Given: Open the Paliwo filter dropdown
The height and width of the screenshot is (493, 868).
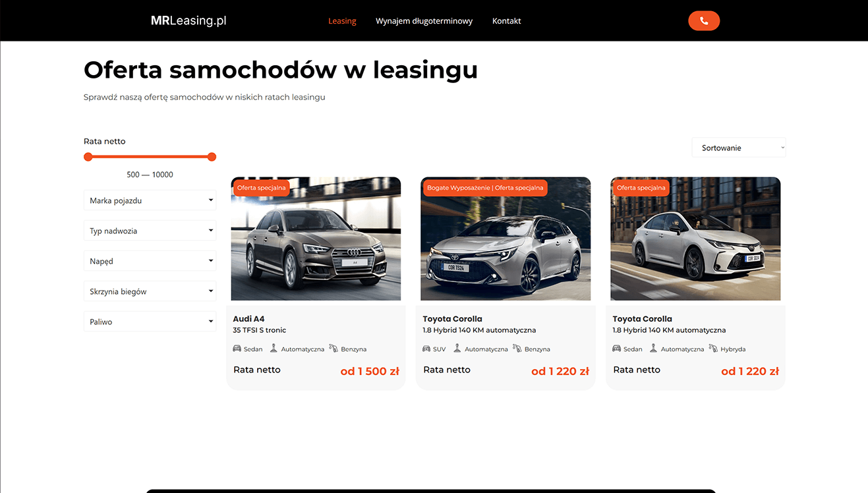Looking at the screenshot, I should (150, 322).
